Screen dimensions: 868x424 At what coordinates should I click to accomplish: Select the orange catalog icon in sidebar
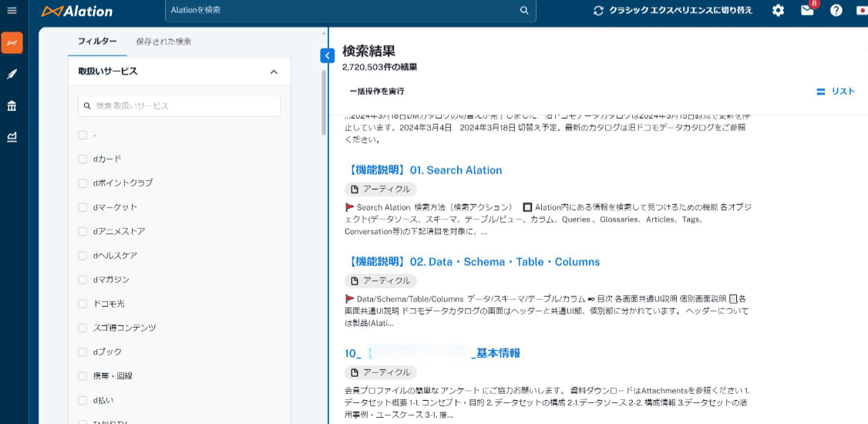pos(12,42)
